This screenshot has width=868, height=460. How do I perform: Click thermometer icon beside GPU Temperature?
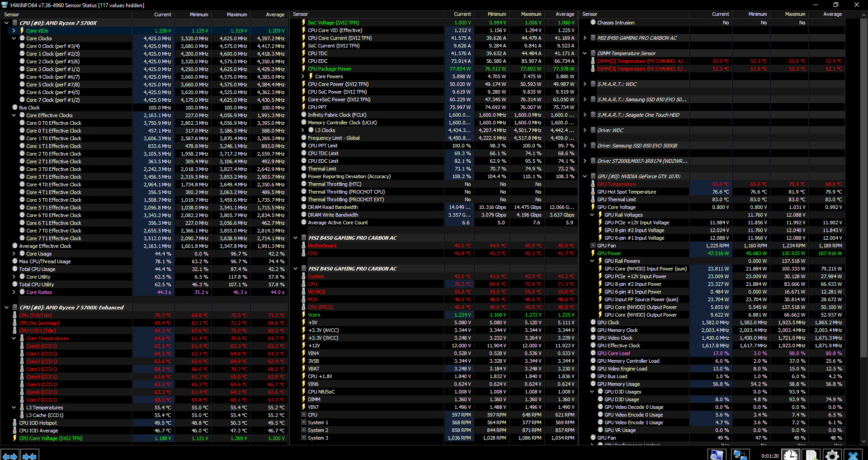click(593, 184)
